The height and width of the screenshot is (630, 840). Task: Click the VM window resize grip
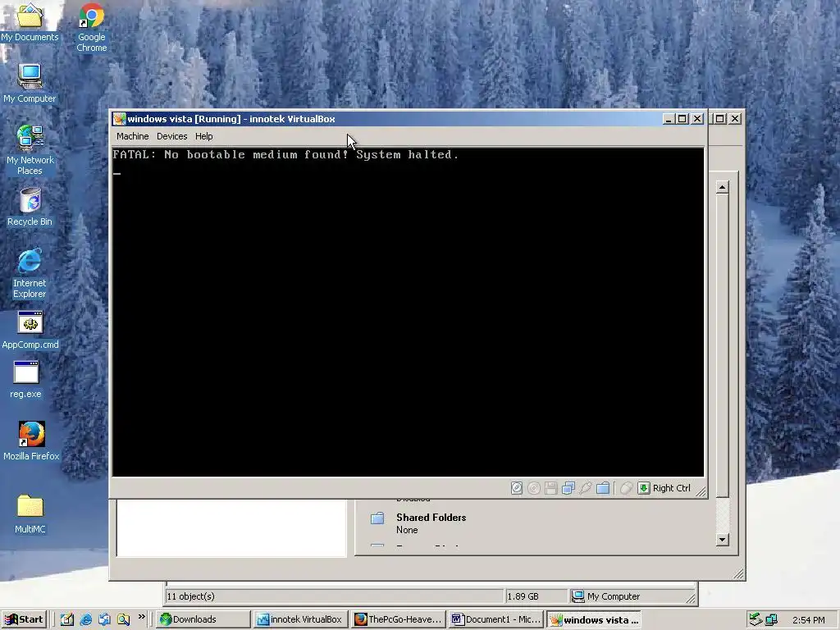(x=701, y=491)
